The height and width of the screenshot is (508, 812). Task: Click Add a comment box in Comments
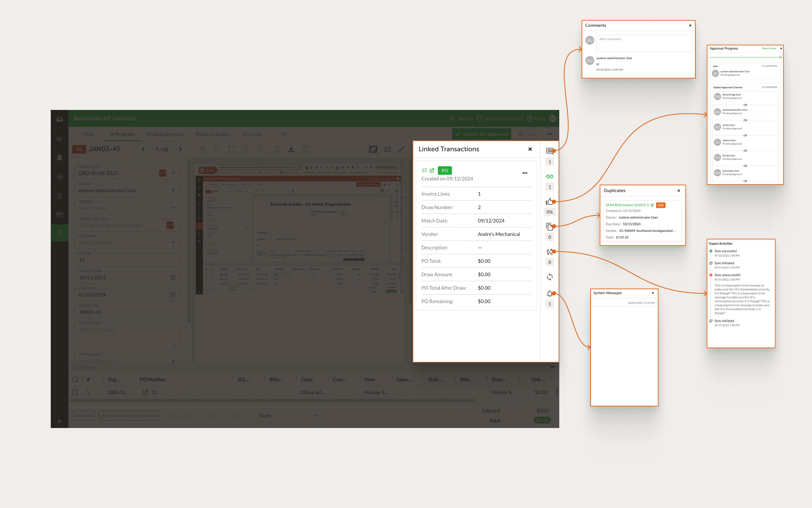click(x=644, y=43)
